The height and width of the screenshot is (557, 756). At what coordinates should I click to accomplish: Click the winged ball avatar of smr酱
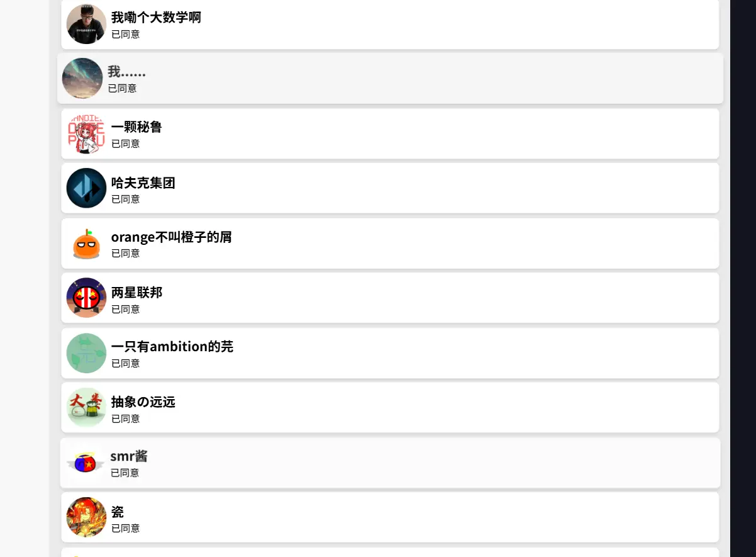86,463
